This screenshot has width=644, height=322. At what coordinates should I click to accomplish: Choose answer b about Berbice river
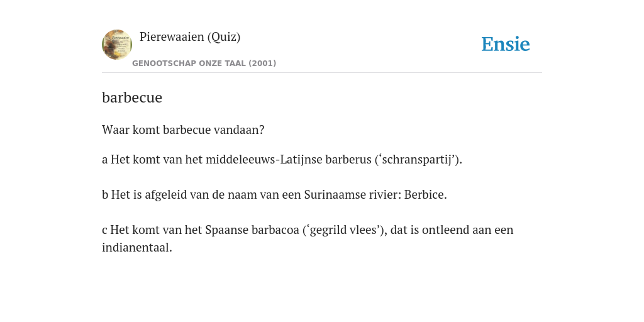(x=274, y=195)
